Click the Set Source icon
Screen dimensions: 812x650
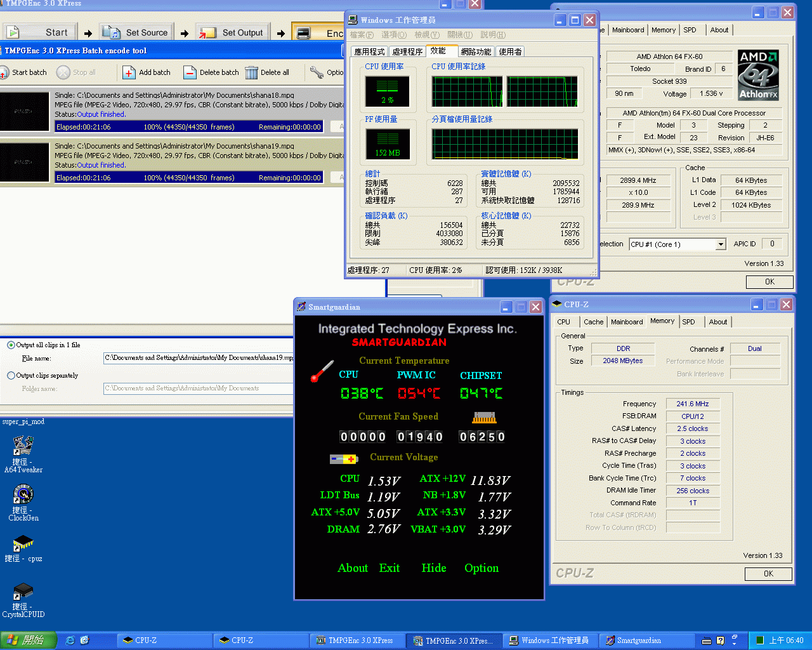click(112, 32)
